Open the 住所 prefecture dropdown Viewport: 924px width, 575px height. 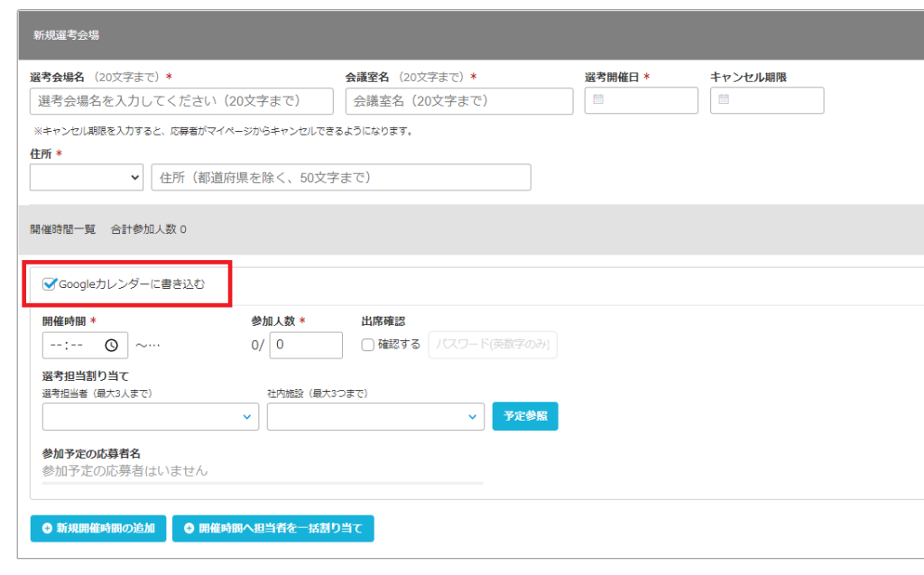tap(87, 178)
